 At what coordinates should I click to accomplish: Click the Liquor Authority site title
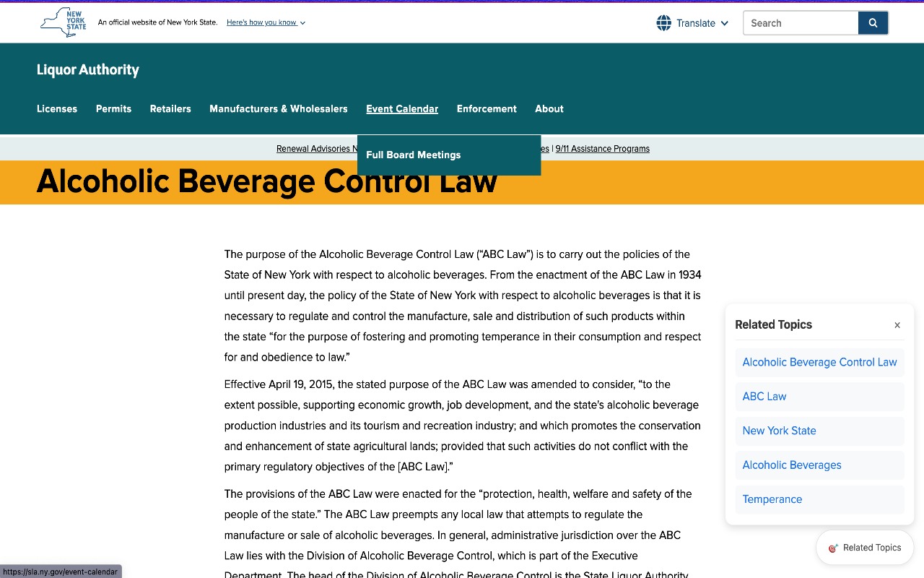[x=88, y=69]
